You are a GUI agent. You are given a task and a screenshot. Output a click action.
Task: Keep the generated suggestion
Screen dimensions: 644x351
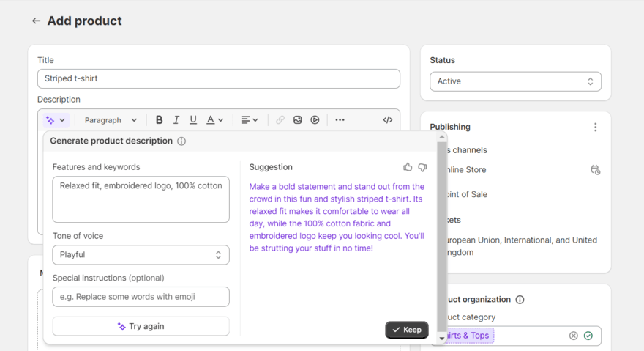click(x=407, y=330)
